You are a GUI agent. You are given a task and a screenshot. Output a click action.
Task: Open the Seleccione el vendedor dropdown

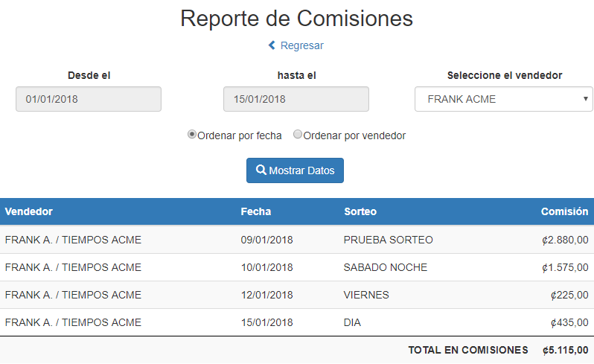coord(503,99)
